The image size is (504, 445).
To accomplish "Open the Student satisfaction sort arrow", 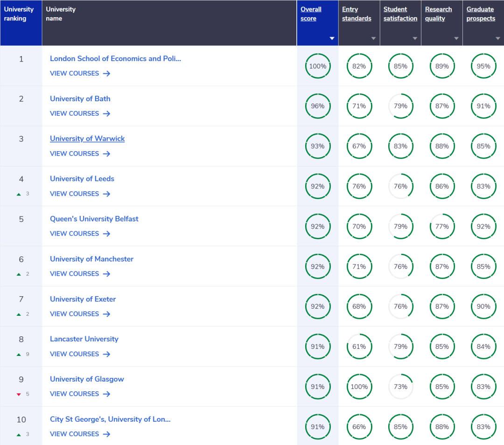I will click(415, 39).
